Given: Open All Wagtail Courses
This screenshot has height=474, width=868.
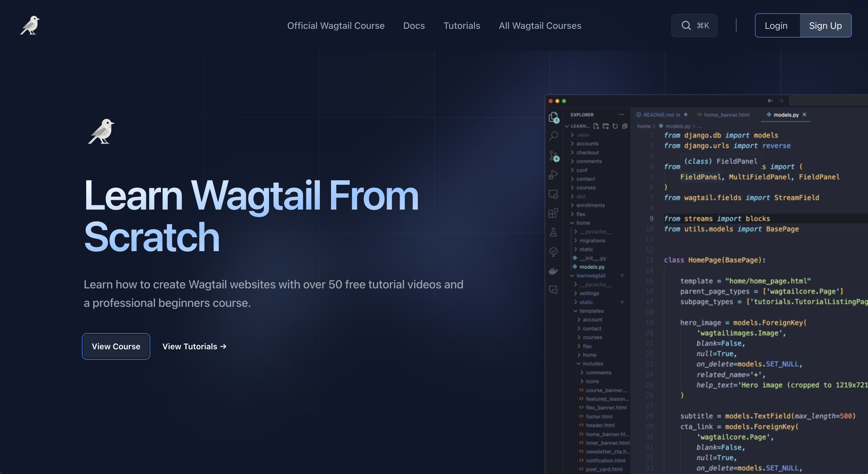Looking at the screenshot, I should (540, 26).
